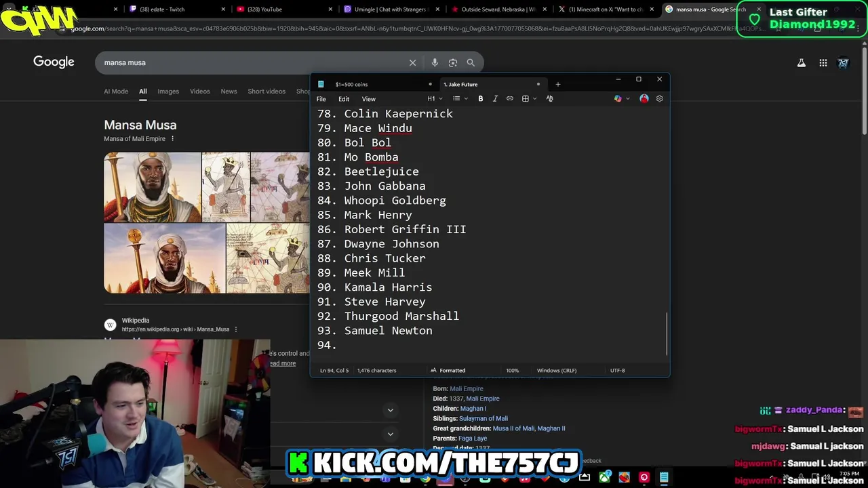Open the Wikipedia Mansa Musa result link
This screenshot has height=488, width=868.
click(175, 329)
